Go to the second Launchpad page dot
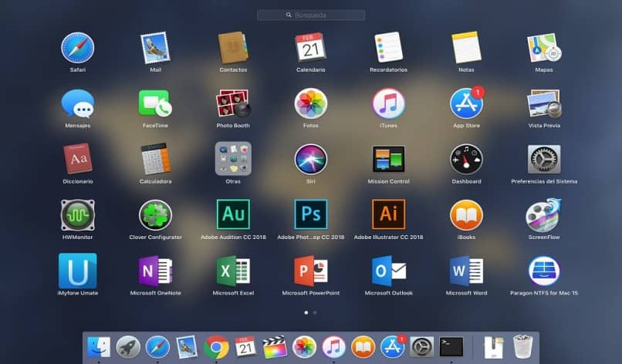The height and width of the screenshot is (364, 622). pos(315,312)
